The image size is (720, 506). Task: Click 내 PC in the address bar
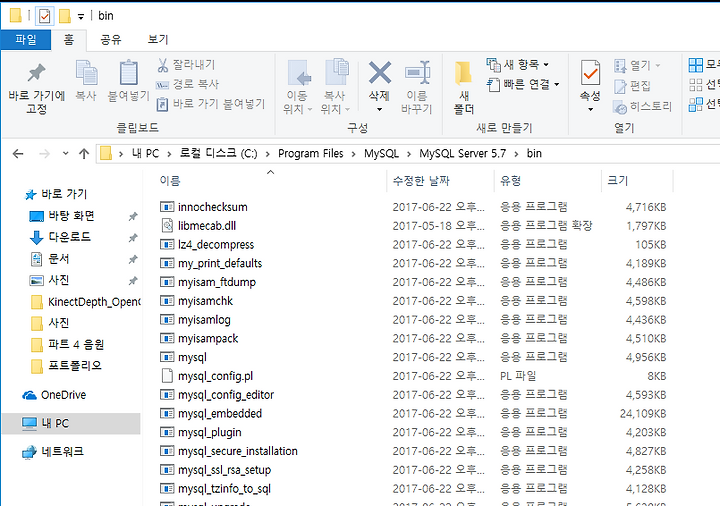tap(145, 153)
